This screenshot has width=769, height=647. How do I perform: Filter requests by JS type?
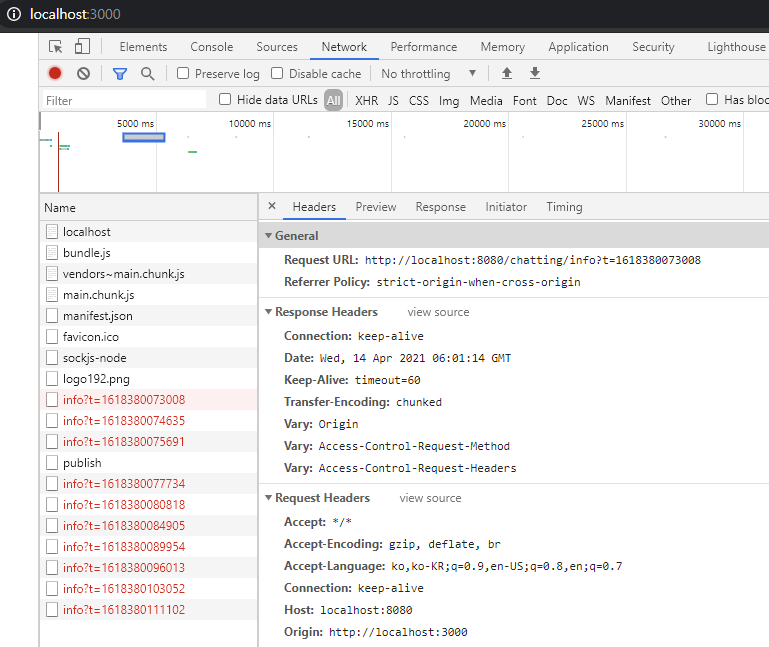tap(393, 101)
